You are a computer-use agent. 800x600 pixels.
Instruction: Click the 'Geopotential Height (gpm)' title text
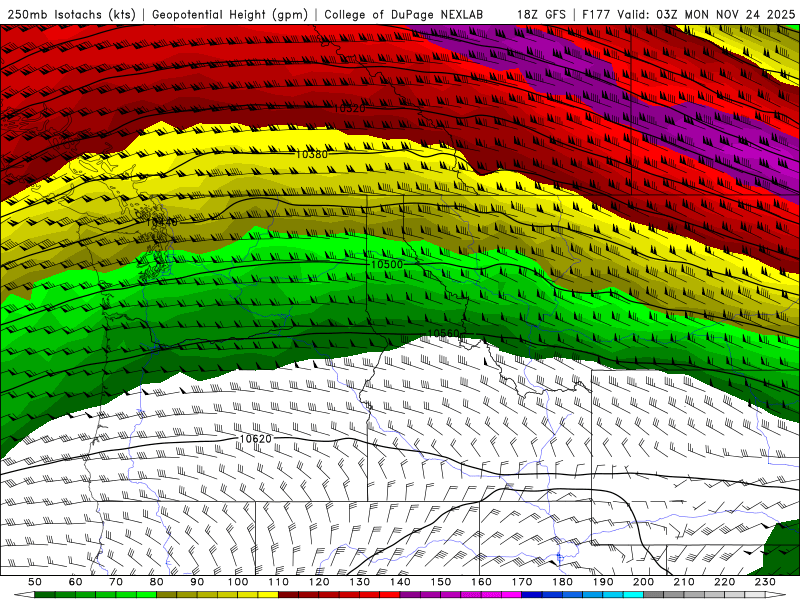[x=230, y=15]
